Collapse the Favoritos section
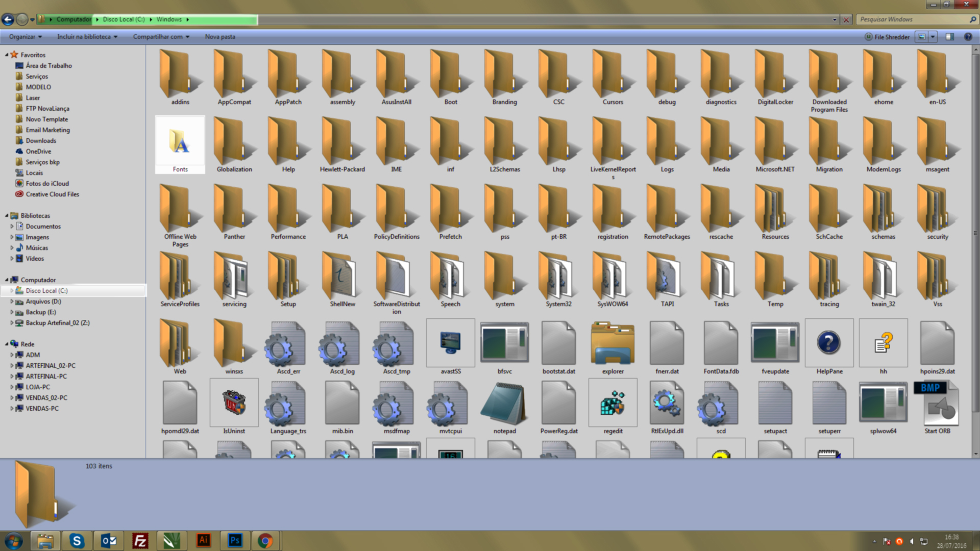980x551 pixels. click(7, 55)
